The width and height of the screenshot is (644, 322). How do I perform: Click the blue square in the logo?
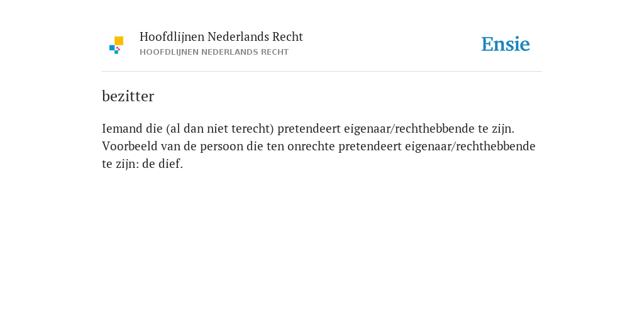click(112, 48)
